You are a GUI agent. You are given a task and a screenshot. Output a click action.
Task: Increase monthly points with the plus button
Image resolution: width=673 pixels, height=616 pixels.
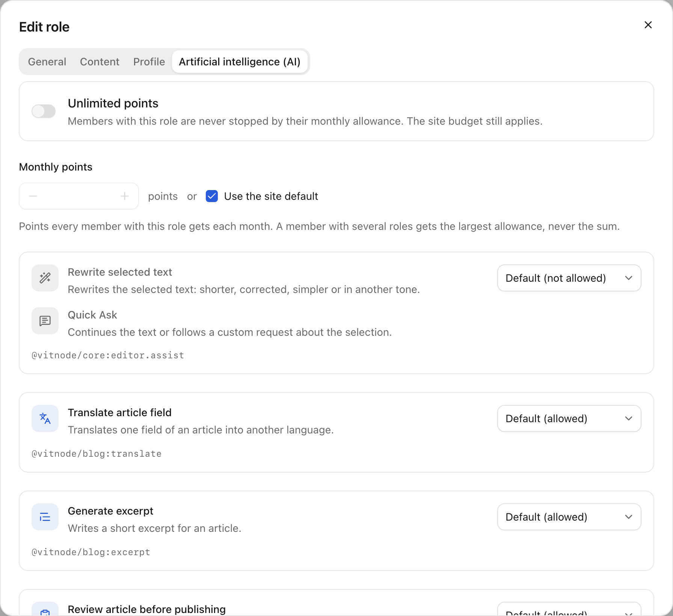125,196
